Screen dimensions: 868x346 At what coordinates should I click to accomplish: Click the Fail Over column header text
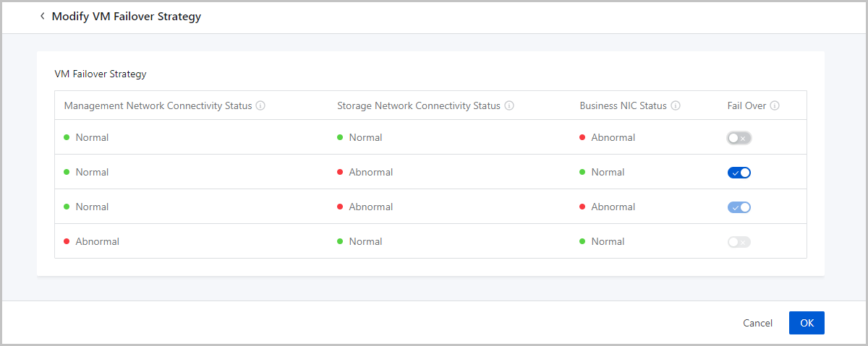click(x=746, y=105)
